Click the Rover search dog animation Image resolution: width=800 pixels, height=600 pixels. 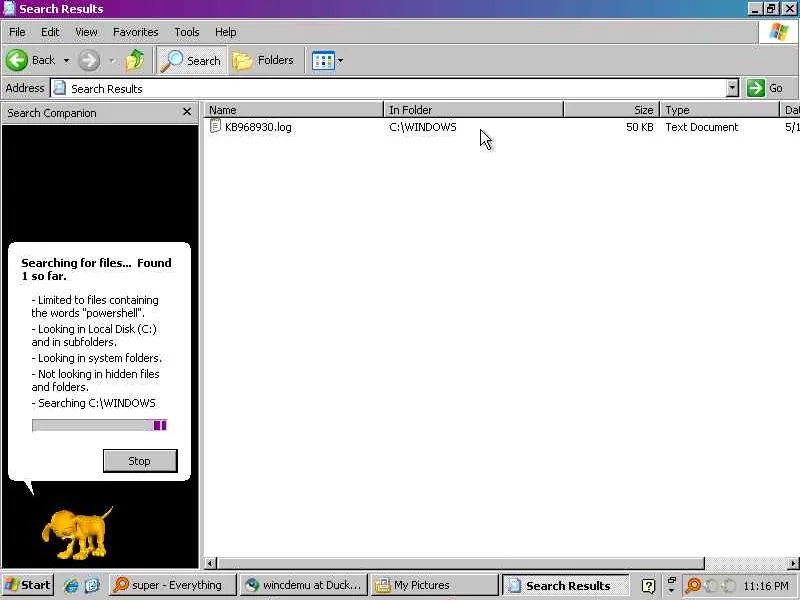tap(77, 533)
